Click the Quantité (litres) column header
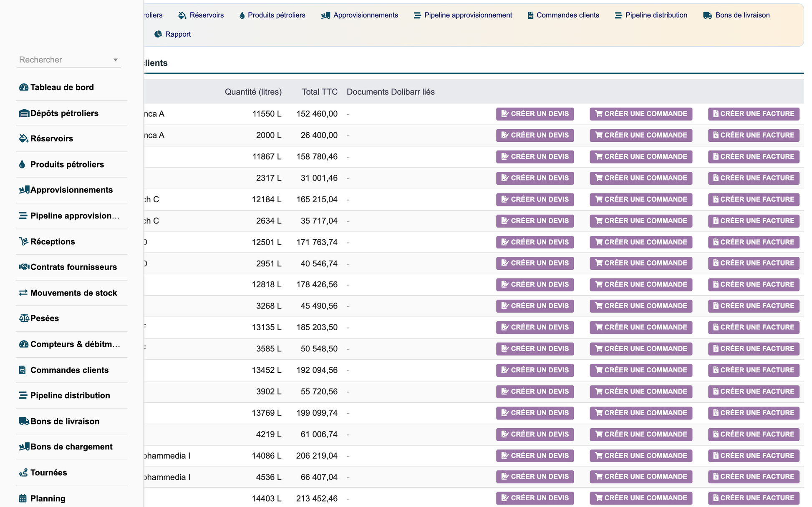 [253, 92]
